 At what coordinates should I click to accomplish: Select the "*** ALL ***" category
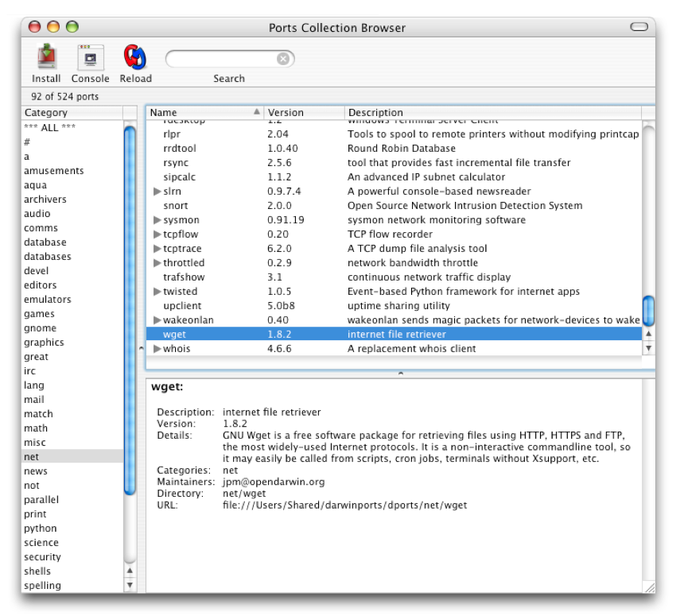tap(49, 128)
